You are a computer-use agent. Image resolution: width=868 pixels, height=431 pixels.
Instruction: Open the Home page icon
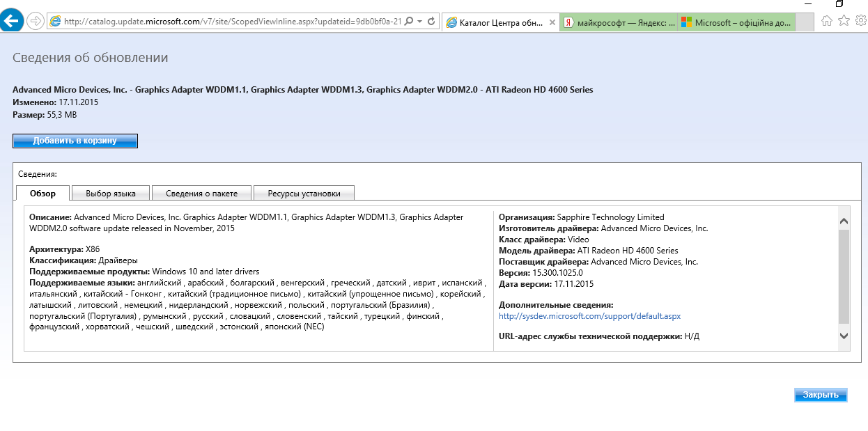[827, 21]
